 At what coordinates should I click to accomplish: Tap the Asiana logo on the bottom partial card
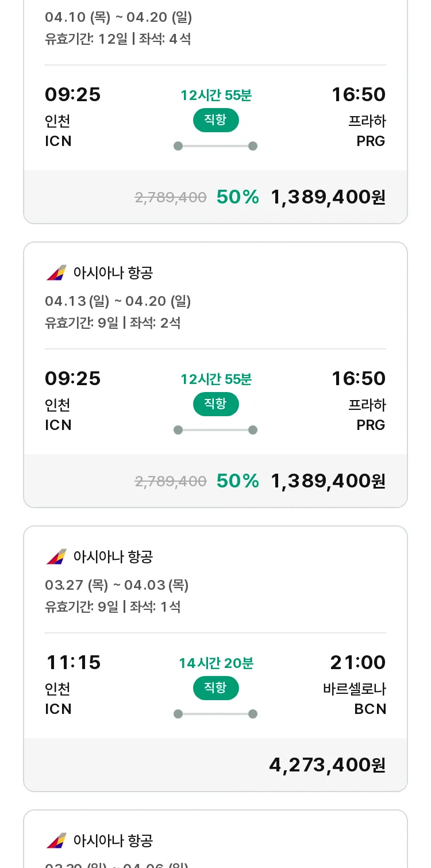click(56, 840)
